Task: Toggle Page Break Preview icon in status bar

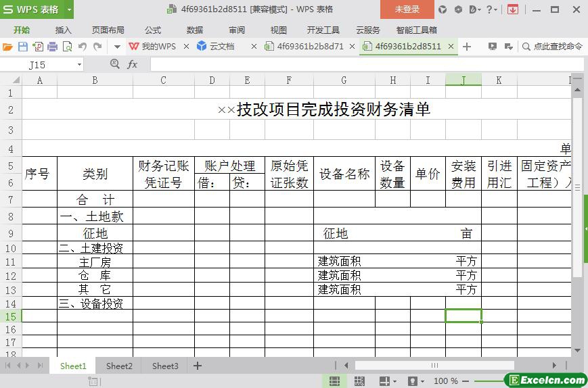Action: pos(359,381)
